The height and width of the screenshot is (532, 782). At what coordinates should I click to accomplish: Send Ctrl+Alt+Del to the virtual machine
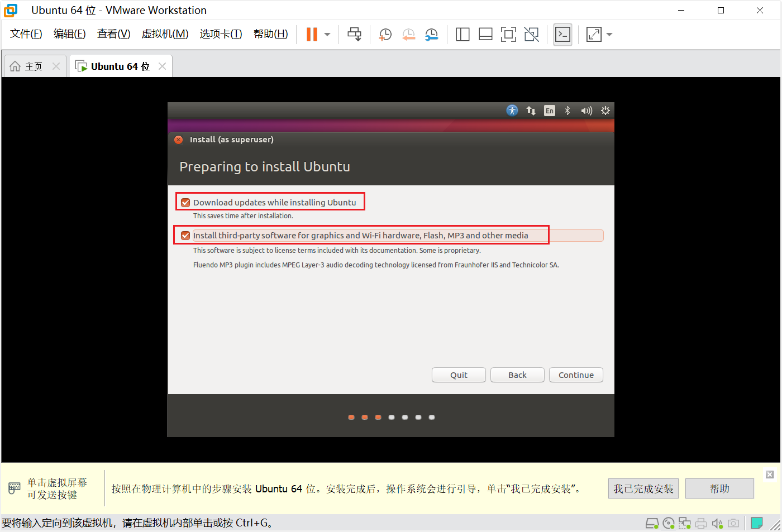point(354,35)
